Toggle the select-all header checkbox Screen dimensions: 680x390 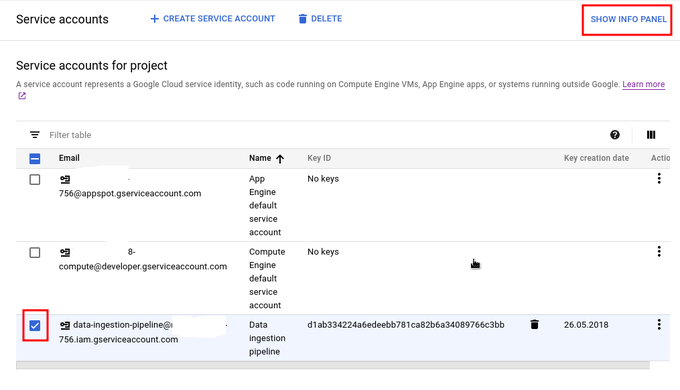(35, 158)
